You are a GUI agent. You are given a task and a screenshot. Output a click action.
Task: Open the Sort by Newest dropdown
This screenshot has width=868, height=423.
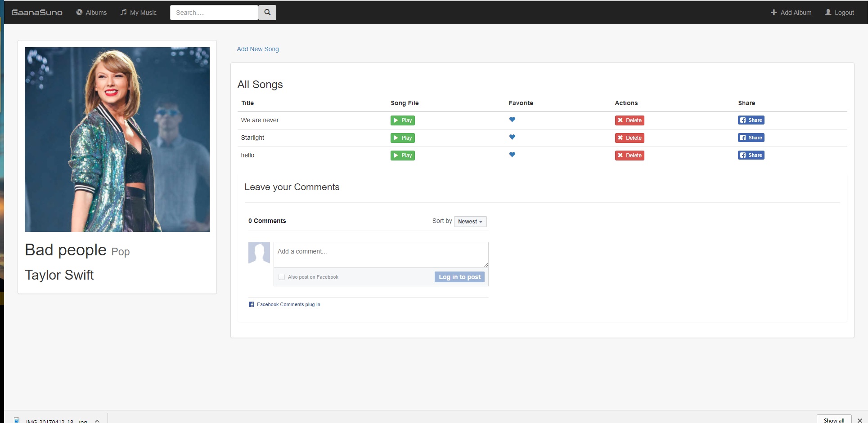pos(470,222)
